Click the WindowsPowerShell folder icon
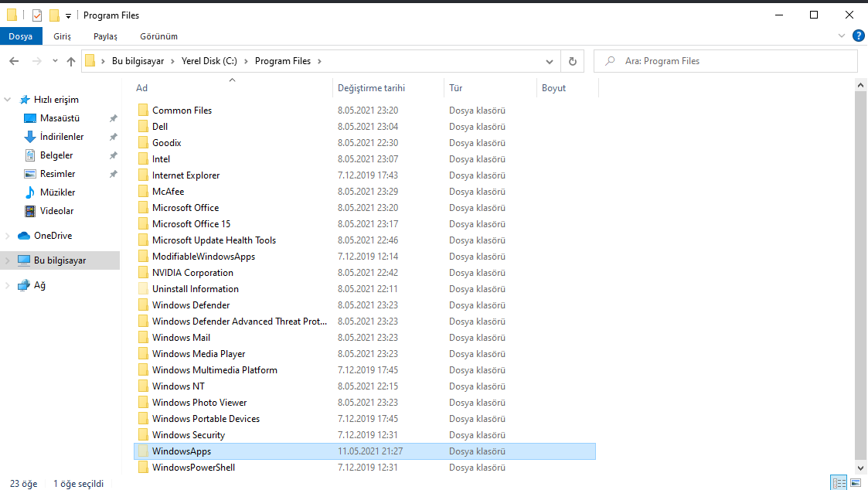The height and width of the screenshot is (490, 868). tap(143, 468)
